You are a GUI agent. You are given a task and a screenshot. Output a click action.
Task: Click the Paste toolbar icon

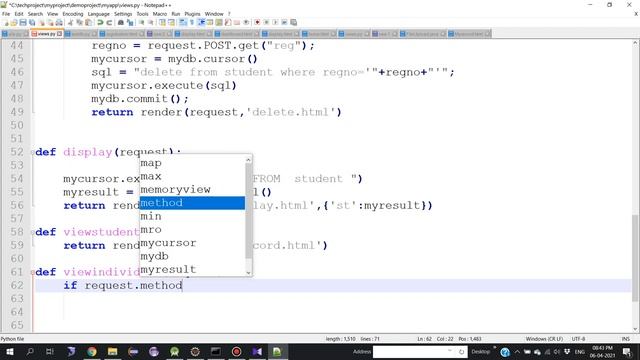pyautogui.click(x=88, y=22)
